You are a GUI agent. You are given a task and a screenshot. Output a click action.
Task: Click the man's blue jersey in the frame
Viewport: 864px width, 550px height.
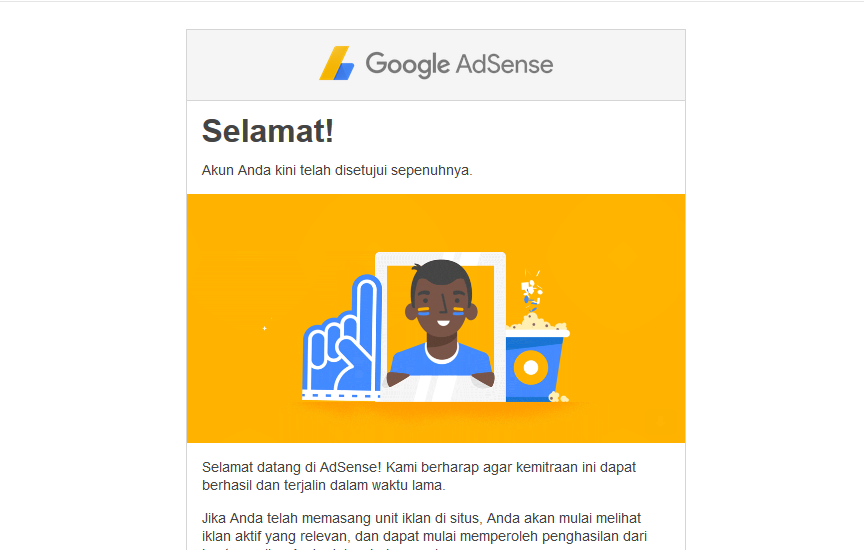(x=441, y=359)
